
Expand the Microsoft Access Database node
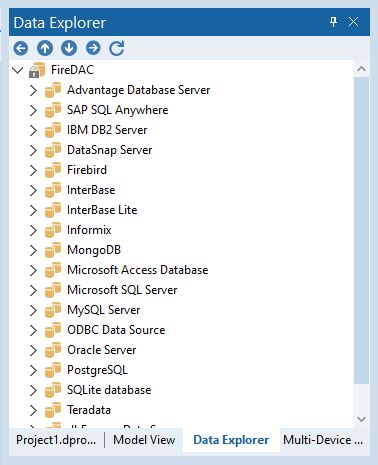33,270
